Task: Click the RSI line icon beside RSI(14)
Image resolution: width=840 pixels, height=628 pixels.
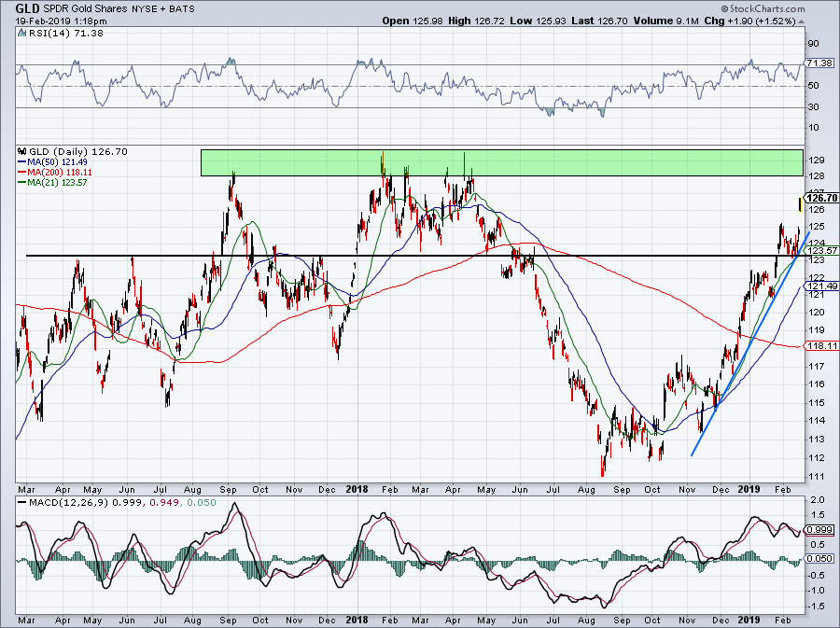Action: click(21, 34)
